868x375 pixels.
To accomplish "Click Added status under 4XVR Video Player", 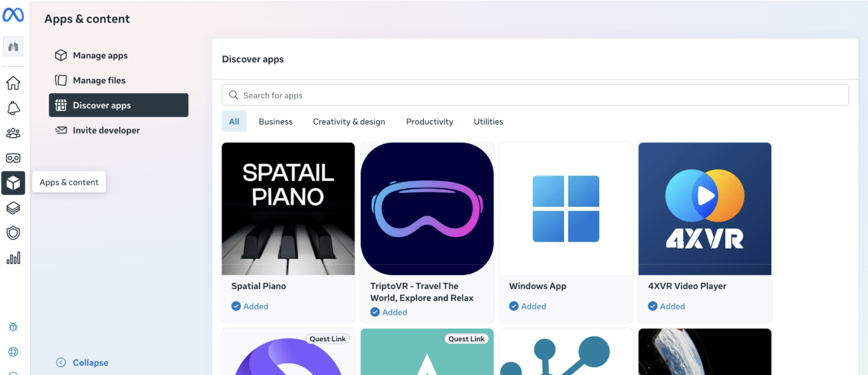I will (666, 306).
